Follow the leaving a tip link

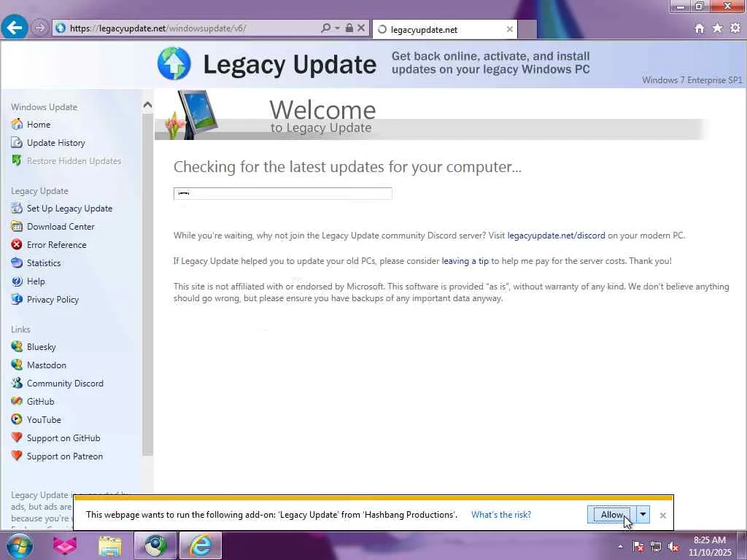pos(465,261)
